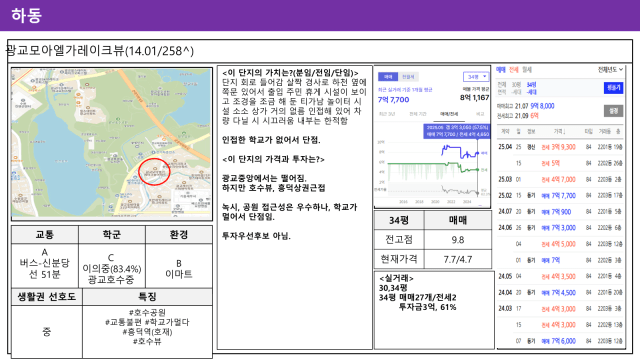Select the 매매/전세 chart tab
This screenshot has height=360, width=640.
click(x=449, y=114)
